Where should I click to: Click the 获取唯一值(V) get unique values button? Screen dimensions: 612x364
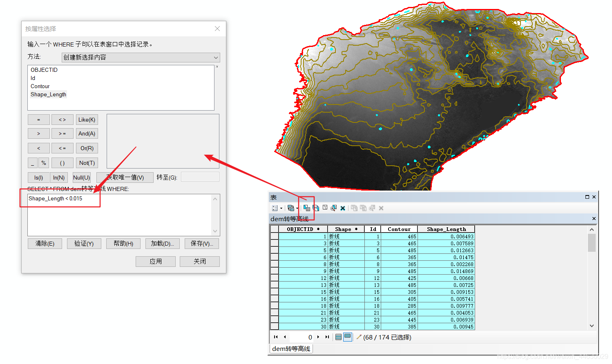point(125,178)
